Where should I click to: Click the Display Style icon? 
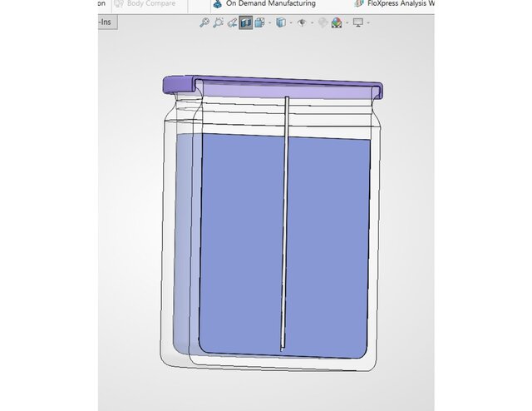point(280,22)
